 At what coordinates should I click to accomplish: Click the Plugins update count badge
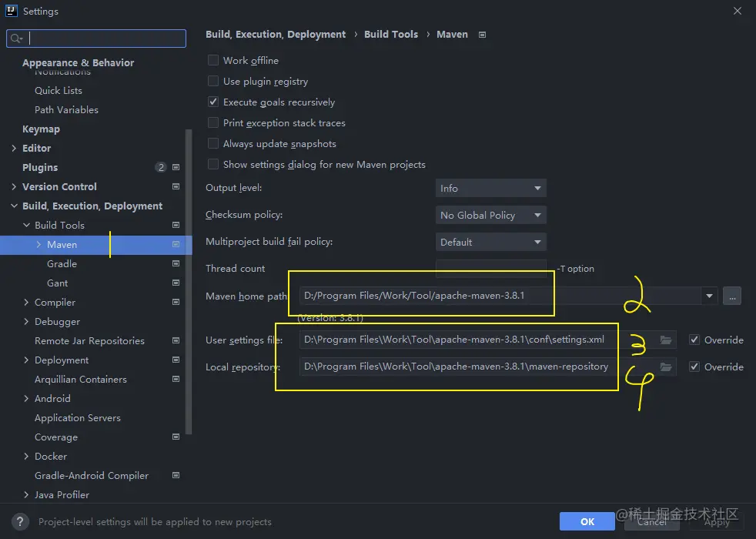point(161,167)
